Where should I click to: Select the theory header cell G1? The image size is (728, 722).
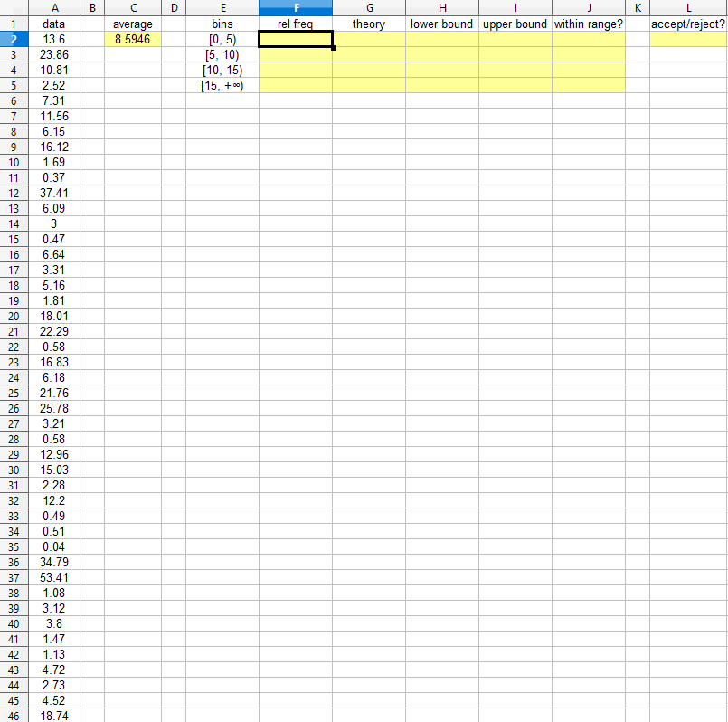[368, 24]
